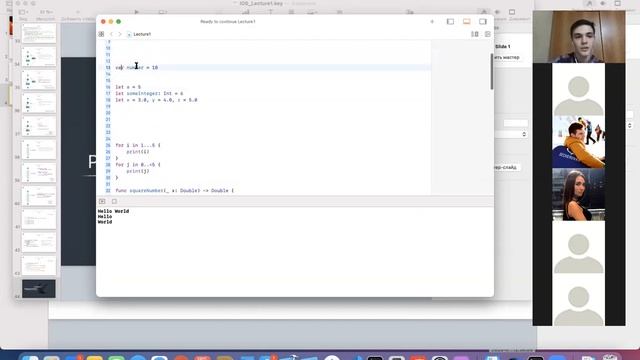The image size is (640, 360).
Task: Click the status text 'Ready to continue Lecture1'
Action: pos(228,22)
